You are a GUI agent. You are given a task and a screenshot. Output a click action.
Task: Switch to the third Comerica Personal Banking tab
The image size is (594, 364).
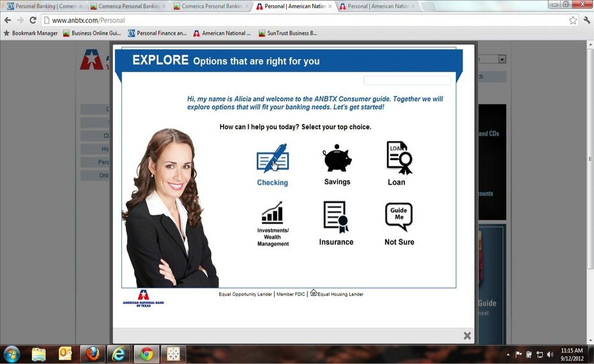(x=210, y=6)
